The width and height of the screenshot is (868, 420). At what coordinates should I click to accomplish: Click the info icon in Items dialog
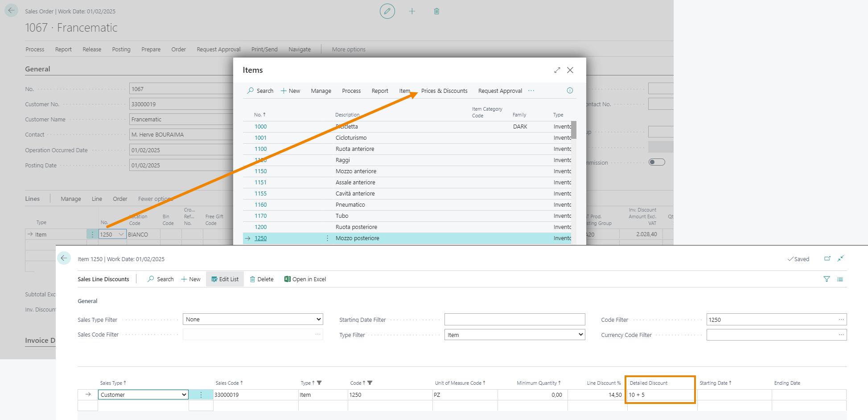click(x=570, y=91)
